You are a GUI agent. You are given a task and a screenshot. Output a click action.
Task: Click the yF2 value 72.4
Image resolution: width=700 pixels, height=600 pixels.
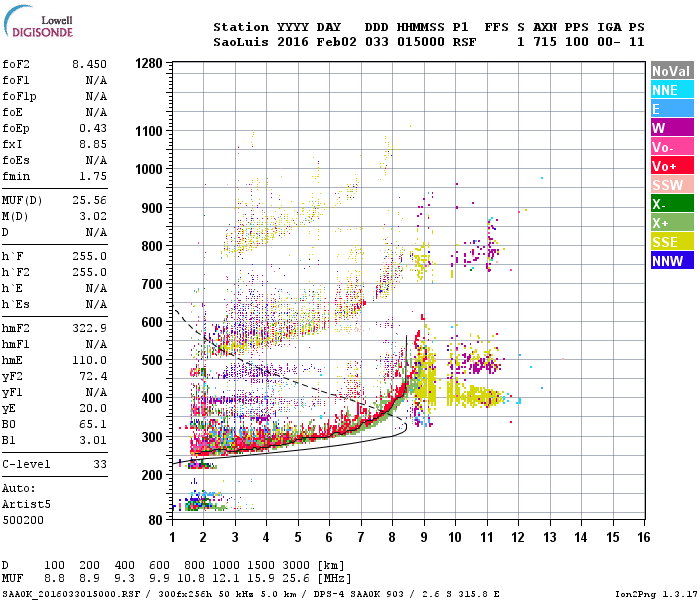pos(93,376)
